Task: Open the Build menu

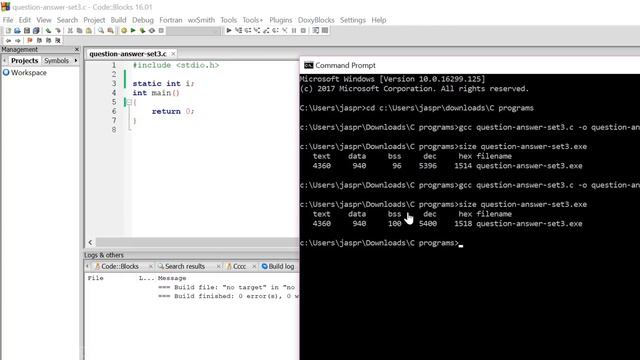Action: (x=118, y=20)
